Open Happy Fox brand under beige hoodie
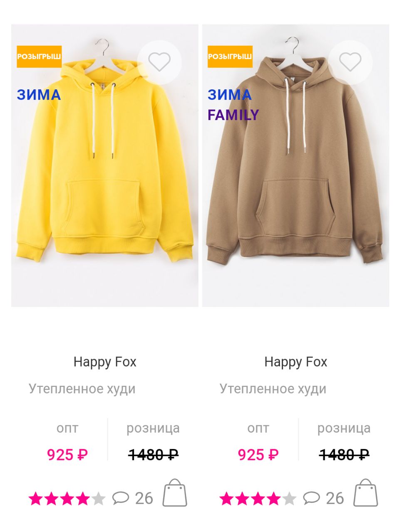 [x=296, y=362]
